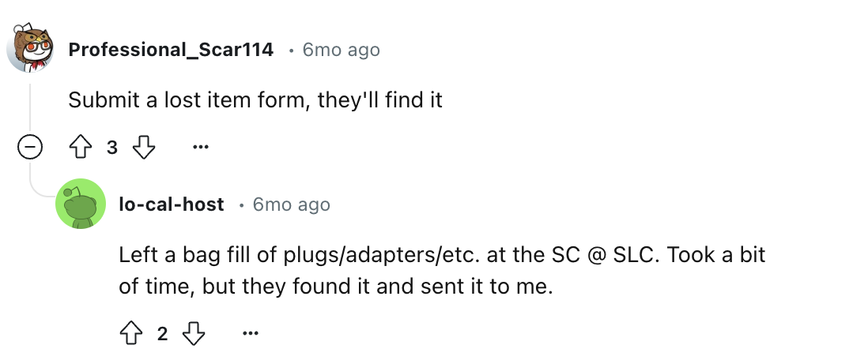Open Professional_Scar114's user profile link
868x360 pixels.
click(x=171, y=50)
